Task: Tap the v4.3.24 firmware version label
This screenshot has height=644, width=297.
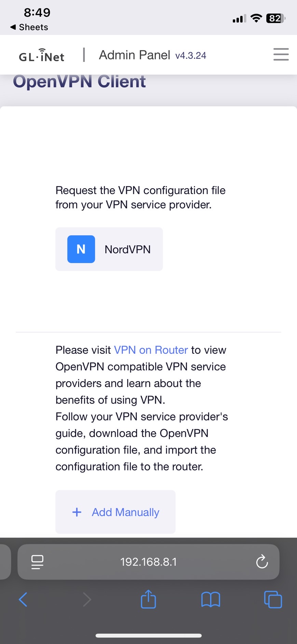Action: click(191, 55)
